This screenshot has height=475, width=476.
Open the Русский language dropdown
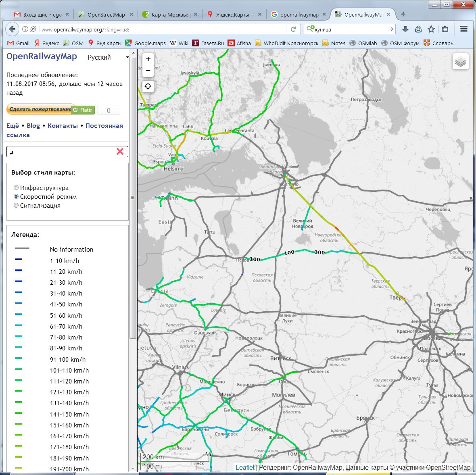[108, 57]
